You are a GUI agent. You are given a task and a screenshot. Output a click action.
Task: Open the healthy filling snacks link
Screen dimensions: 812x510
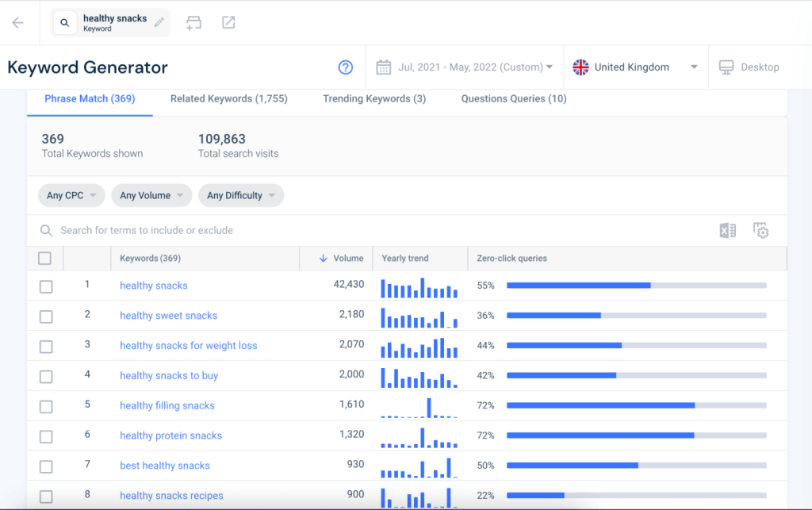pos(167,405)
